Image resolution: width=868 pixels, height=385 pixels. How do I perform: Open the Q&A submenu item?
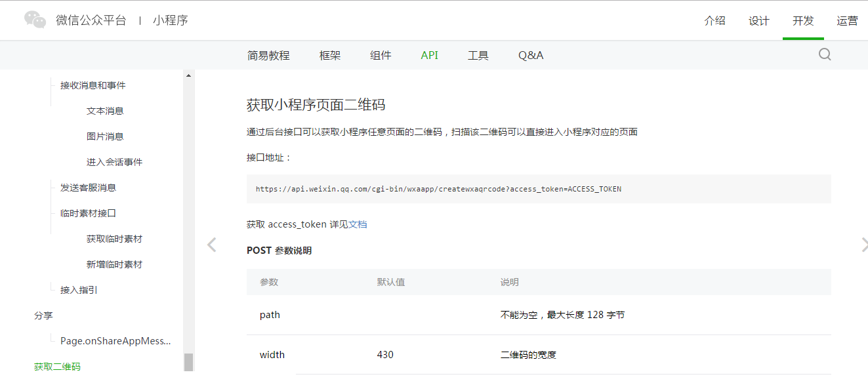point(530,55)
